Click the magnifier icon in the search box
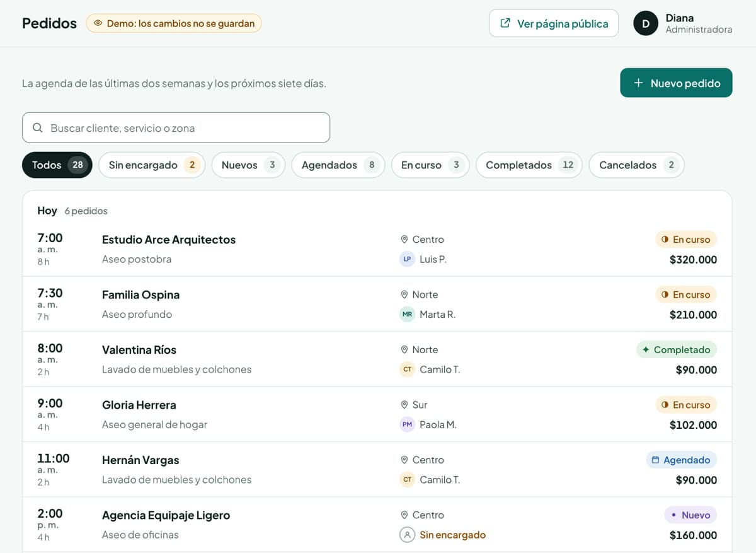This screenshot has height=553, width=756. coord(38,127)
